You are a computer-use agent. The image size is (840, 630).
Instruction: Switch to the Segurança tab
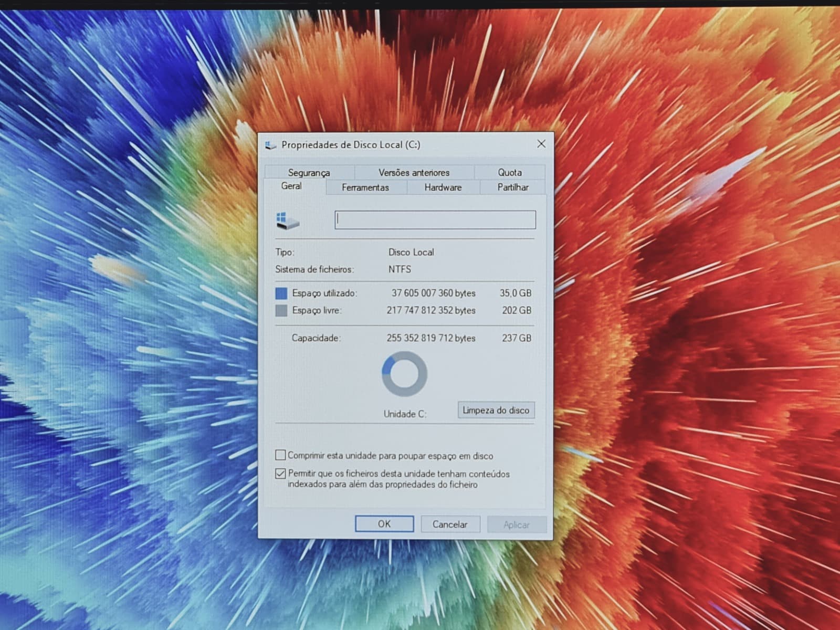click(309, 172)
